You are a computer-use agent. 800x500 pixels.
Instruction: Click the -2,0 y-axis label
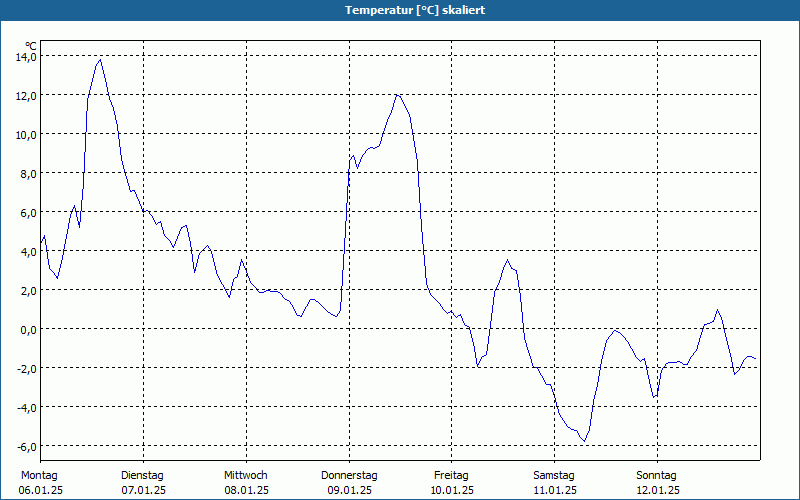tap(27, 369)
